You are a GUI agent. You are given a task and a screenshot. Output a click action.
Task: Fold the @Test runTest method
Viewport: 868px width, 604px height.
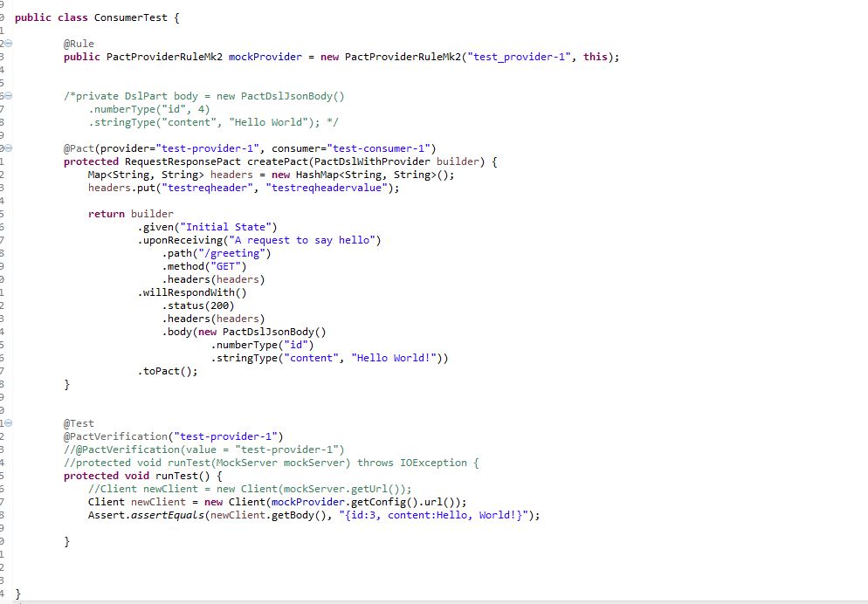point(9,423)
